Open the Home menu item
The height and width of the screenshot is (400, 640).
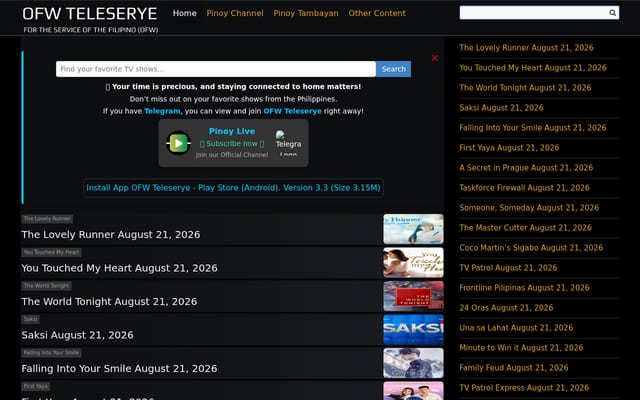pyautogui.click(x=184, y=13)
